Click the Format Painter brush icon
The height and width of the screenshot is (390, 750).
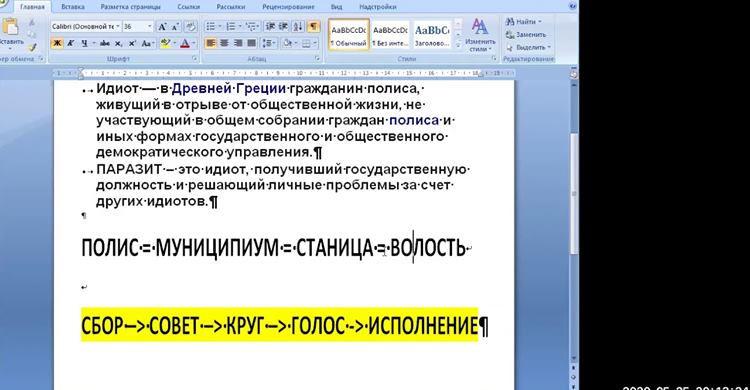tap(32, 47)
